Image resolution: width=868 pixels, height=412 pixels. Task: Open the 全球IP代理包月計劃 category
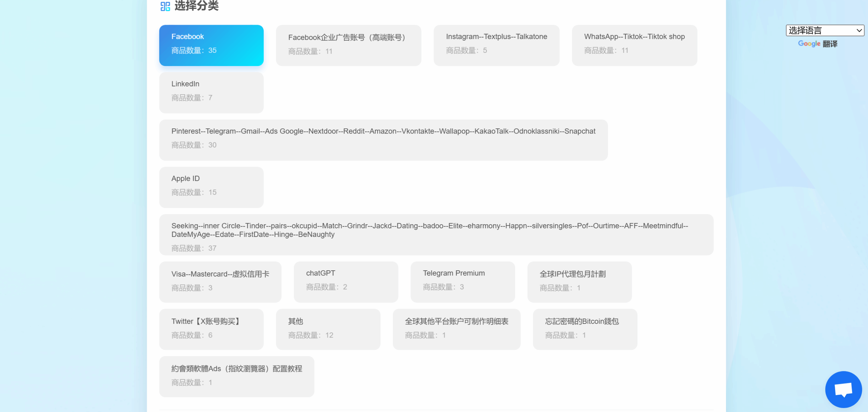[x=579, y=282]
